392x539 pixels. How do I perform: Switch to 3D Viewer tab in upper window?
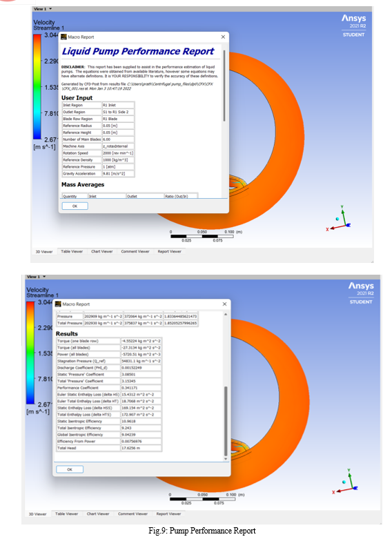click(x=44, y=252)
